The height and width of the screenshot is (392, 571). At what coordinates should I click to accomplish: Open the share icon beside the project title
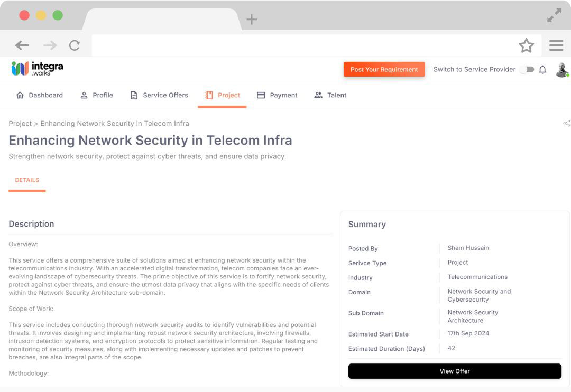click(x=567, y=123)
